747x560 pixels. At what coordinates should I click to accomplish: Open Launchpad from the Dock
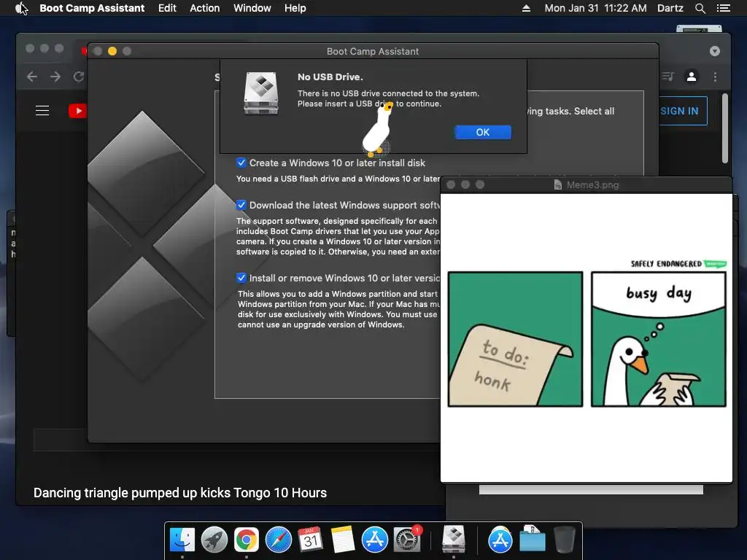pyautogui.click(x=214, y=540)
